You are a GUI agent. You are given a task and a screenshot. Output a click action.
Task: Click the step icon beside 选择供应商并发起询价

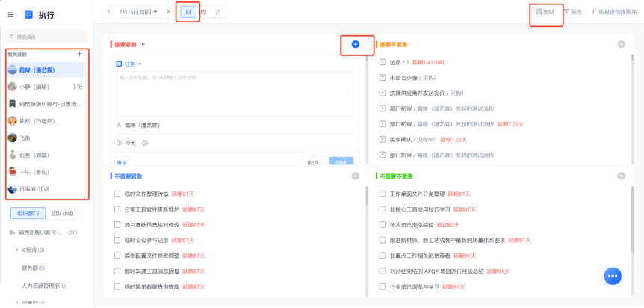(383, 93)
